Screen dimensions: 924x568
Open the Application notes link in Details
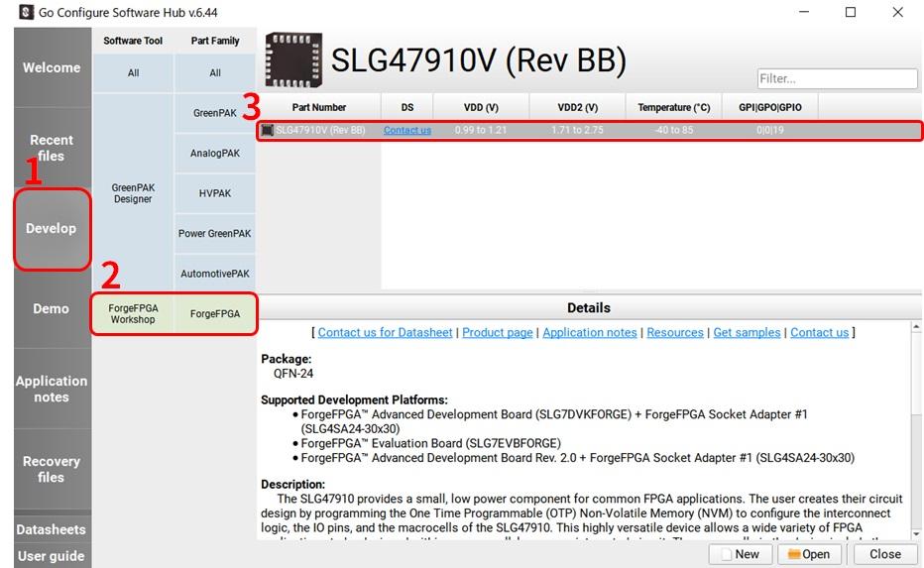590,332
